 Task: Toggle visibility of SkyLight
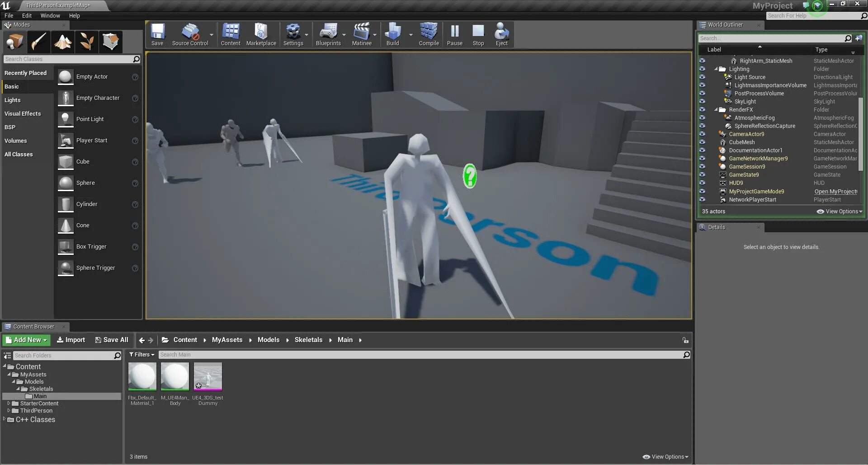(x=702, y=102)
